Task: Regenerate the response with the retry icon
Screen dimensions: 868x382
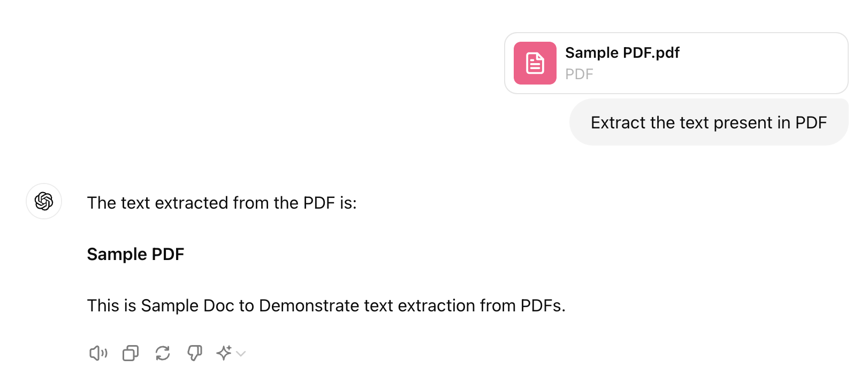Action: click(x=162, y=353)
